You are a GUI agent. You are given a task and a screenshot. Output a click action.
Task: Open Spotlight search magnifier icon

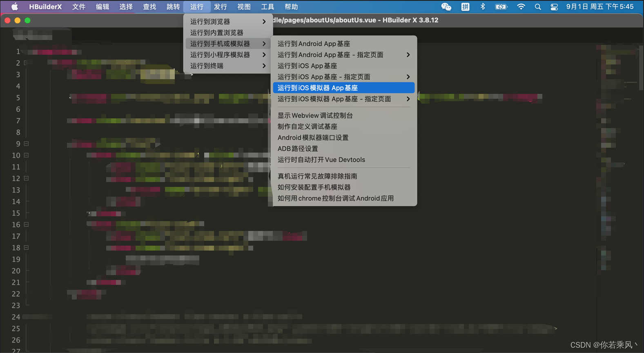[538, 7]
